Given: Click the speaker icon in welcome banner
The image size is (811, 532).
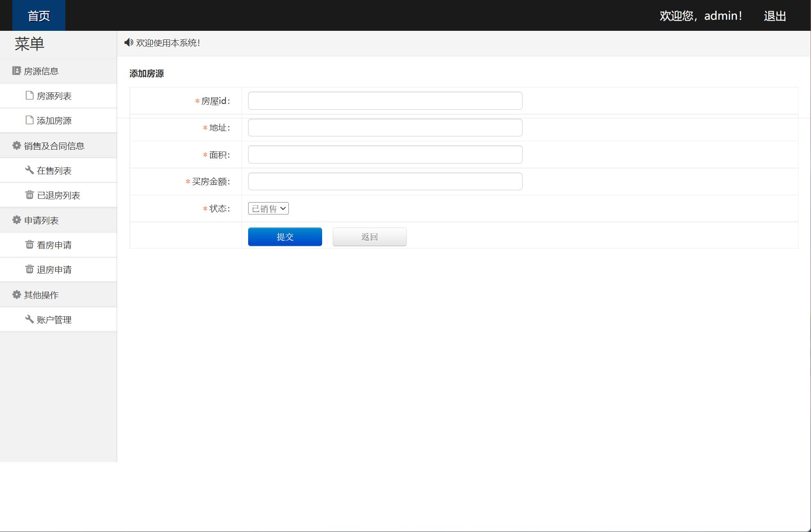Looking at the screenshot, I should [x=129, y=43].
